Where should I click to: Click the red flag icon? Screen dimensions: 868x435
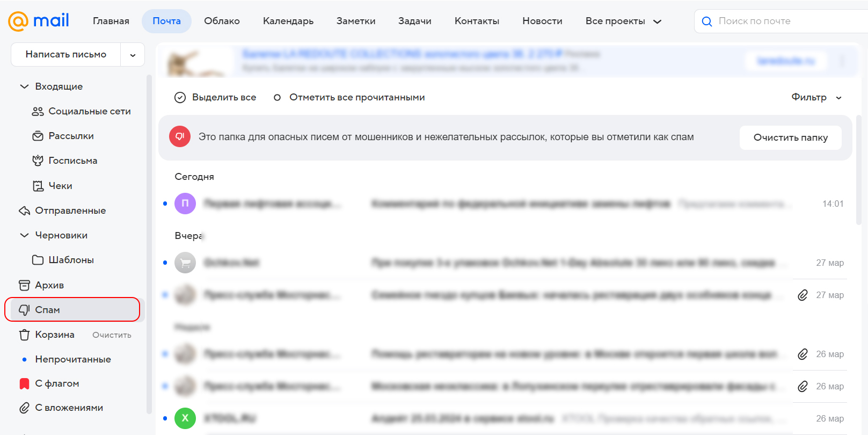pos(24,383)
